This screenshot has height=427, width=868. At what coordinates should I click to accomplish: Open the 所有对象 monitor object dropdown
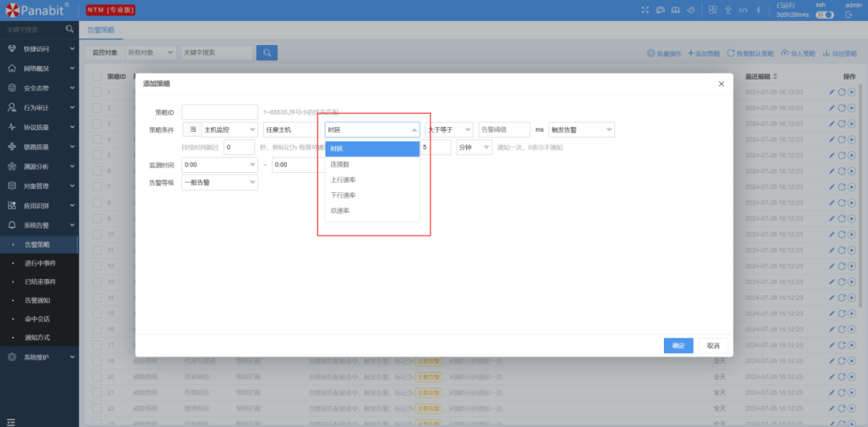151,52
